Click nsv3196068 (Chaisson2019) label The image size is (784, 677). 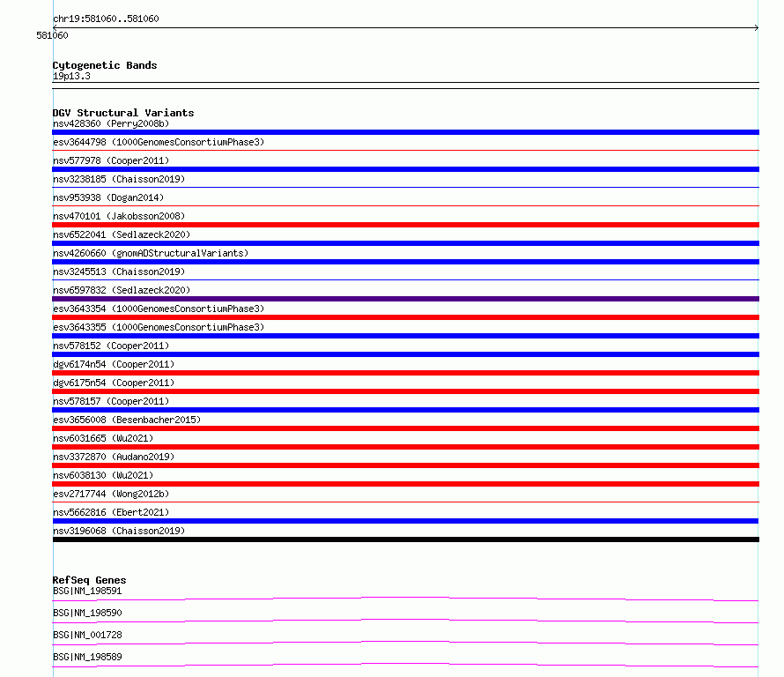(119, 531)
